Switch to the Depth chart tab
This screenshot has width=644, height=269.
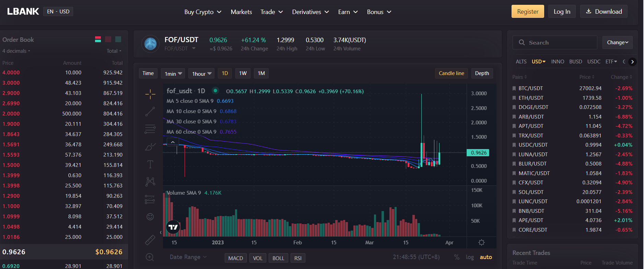point(482,73)
